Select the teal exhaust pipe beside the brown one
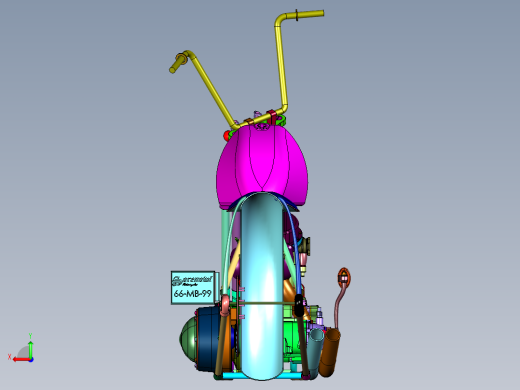Viewport: 520px width, 390px height. (314, 353)
